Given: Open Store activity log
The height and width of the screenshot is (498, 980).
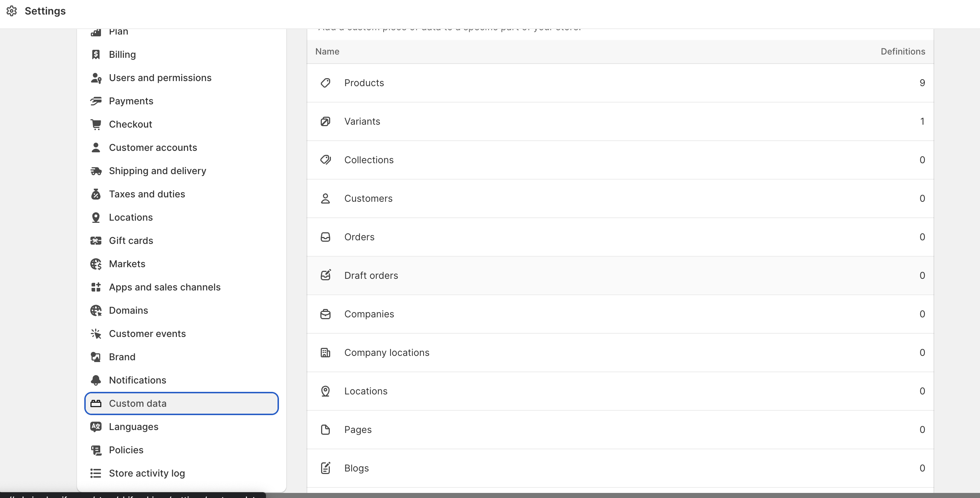Looking at the screenshot, I should 147,473.
